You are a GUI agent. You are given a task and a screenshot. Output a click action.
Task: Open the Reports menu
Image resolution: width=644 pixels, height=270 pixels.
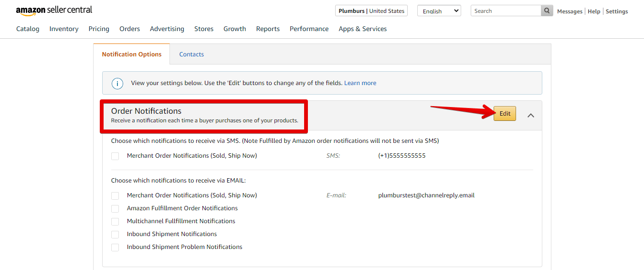tap(268, 29)
